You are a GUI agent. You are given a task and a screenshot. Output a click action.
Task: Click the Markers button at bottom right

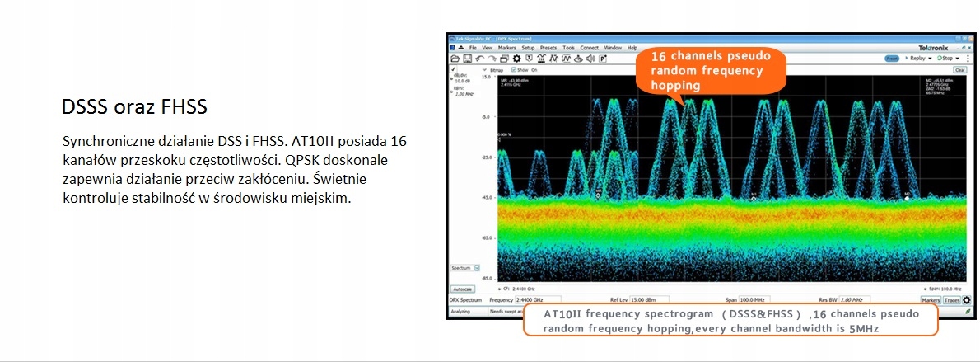click(931, 300)
